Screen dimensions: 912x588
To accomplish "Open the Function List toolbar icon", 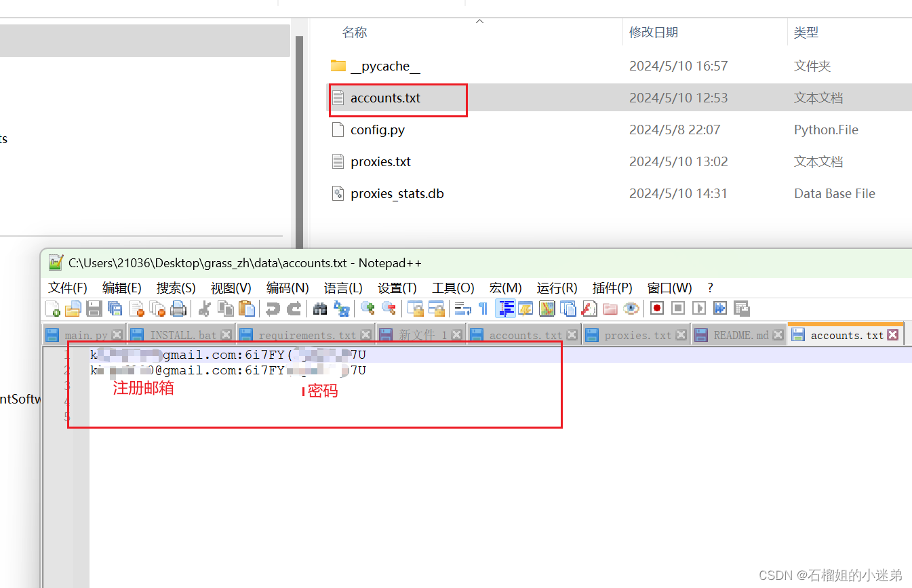I will pyautogui.click(x=589, y=309).
